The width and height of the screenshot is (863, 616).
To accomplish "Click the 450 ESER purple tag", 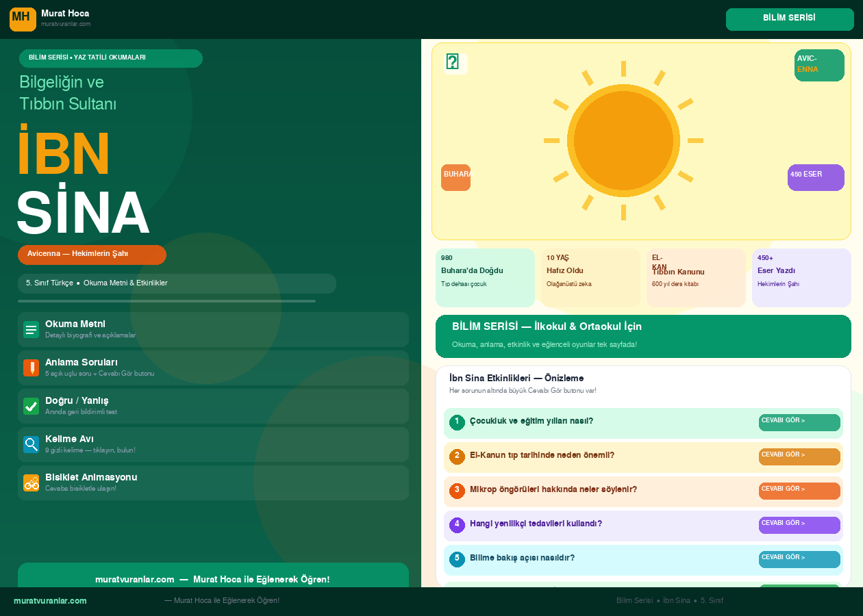I will pos(816,177).
